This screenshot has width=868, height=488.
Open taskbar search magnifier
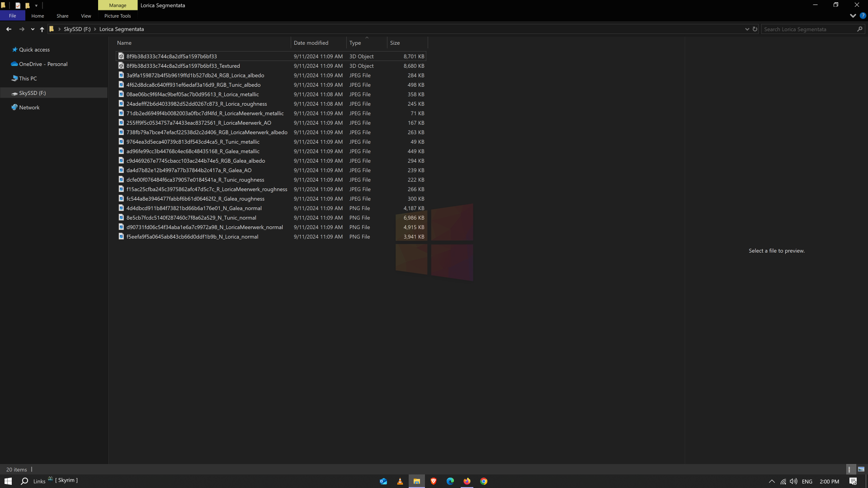click(x=24, y=481)
